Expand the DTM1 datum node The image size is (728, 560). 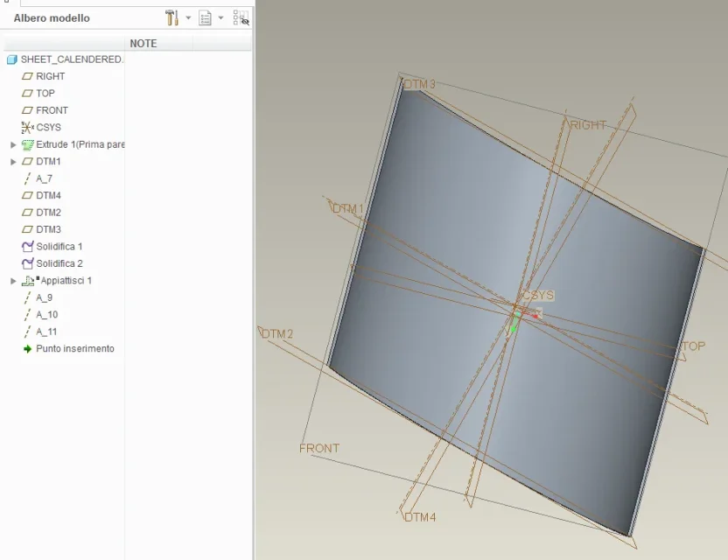13,162
